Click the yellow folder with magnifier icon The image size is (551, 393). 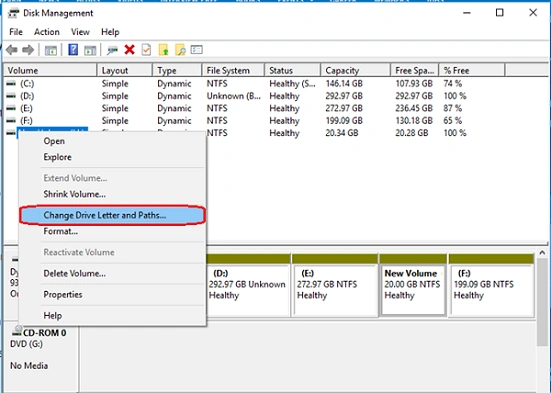(180, 50)
